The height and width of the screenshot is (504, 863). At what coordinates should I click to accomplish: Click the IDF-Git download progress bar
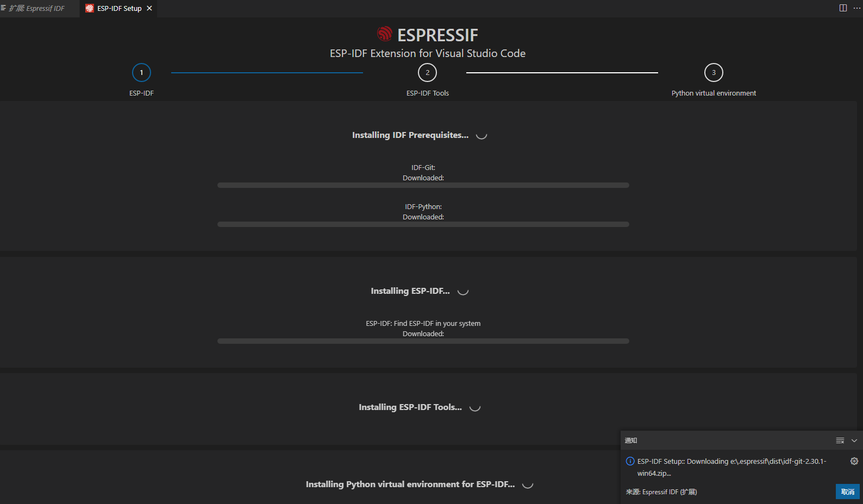423,185
